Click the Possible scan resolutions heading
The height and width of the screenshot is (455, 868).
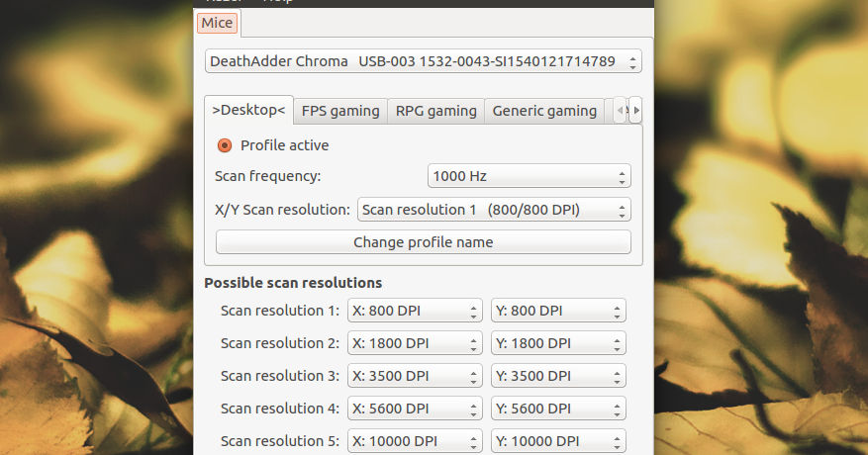(x=293, y=283)
